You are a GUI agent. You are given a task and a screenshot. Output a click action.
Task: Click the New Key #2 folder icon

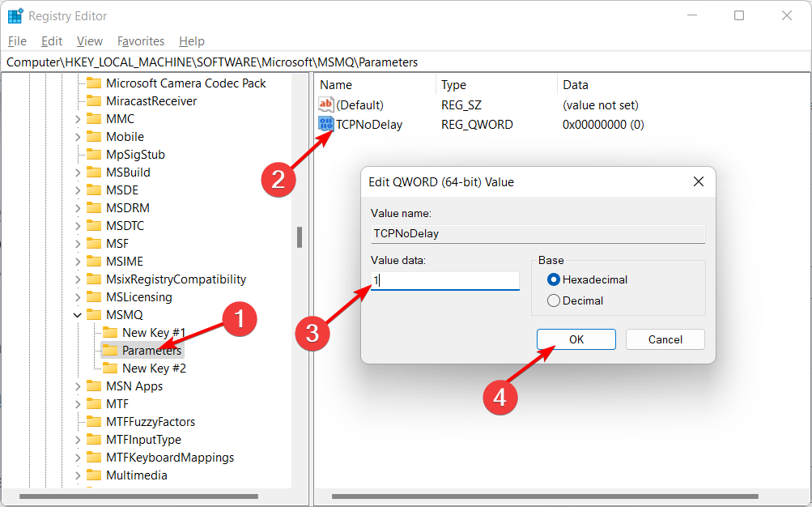coord(110,369)
